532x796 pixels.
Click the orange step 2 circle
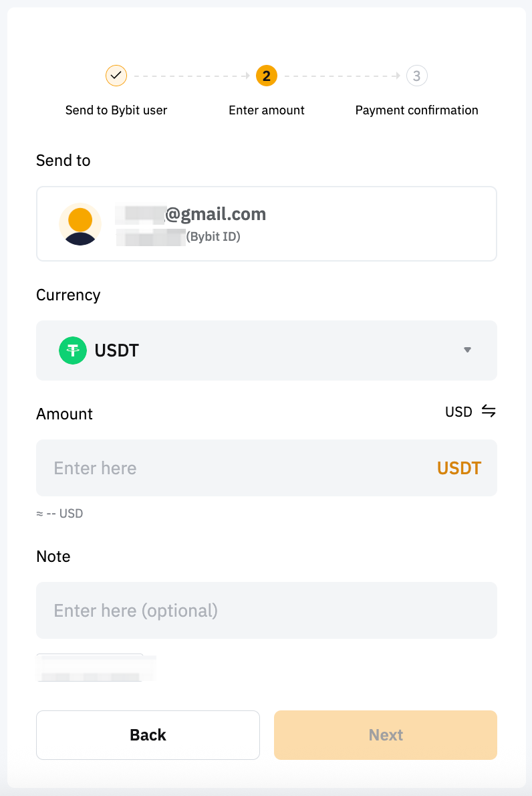(267, 76)
